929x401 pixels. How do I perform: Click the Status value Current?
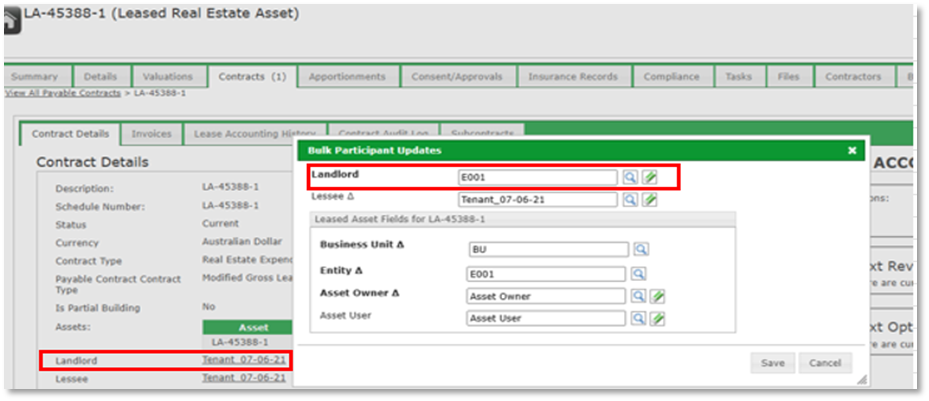(220, 224)
